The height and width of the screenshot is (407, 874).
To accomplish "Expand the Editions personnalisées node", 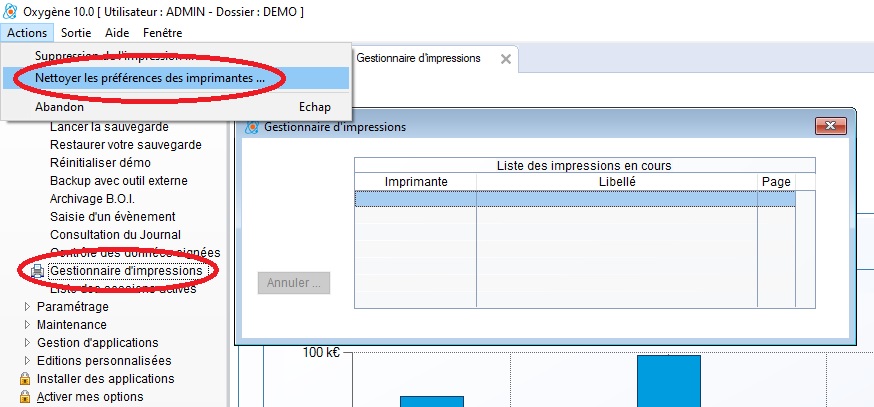I will click(x=27, y=361).
